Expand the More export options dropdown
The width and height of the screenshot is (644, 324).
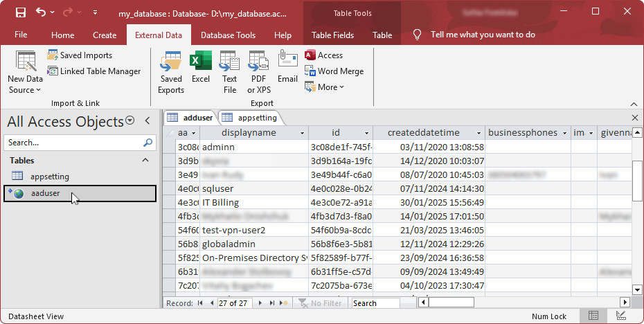coord(325,87)
